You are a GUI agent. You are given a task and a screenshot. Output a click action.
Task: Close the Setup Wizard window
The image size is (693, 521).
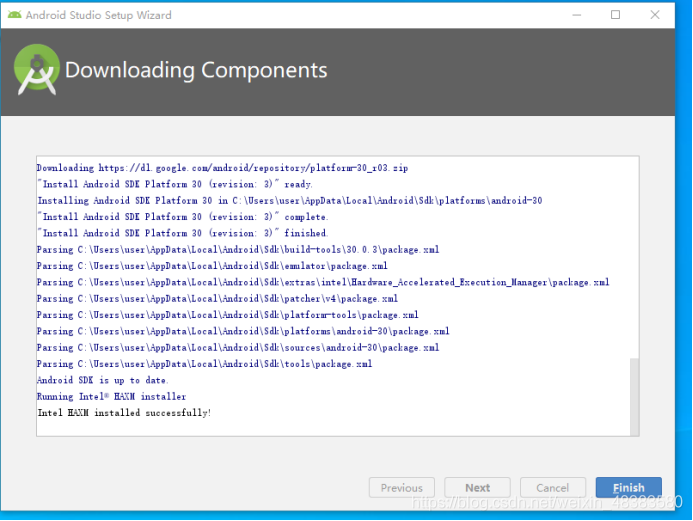[x=655, y=15]
